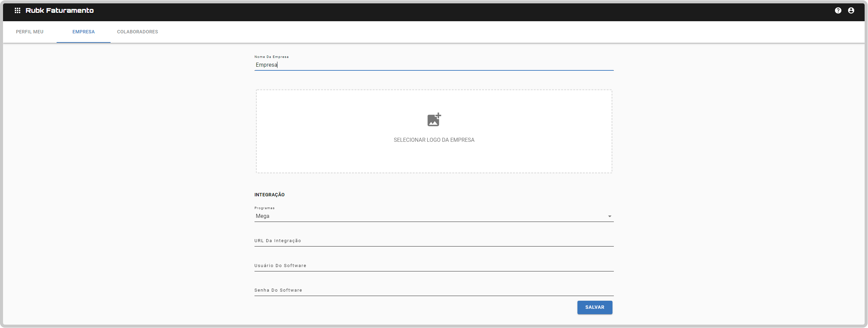Focus the URL Da Integração field
Screen dimensions: 868x328
tap(434, 241)
